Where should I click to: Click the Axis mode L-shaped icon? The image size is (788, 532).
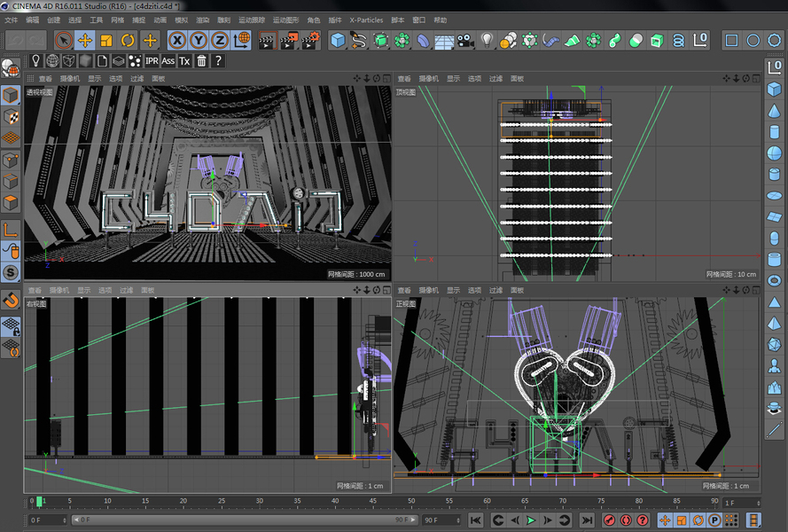[11, 230]
